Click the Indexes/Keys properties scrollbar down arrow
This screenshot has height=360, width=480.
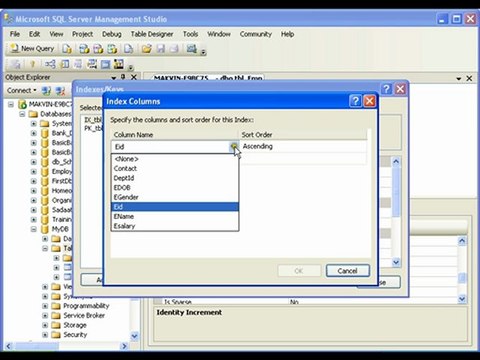pyautogui.click(x=396, y=262)
